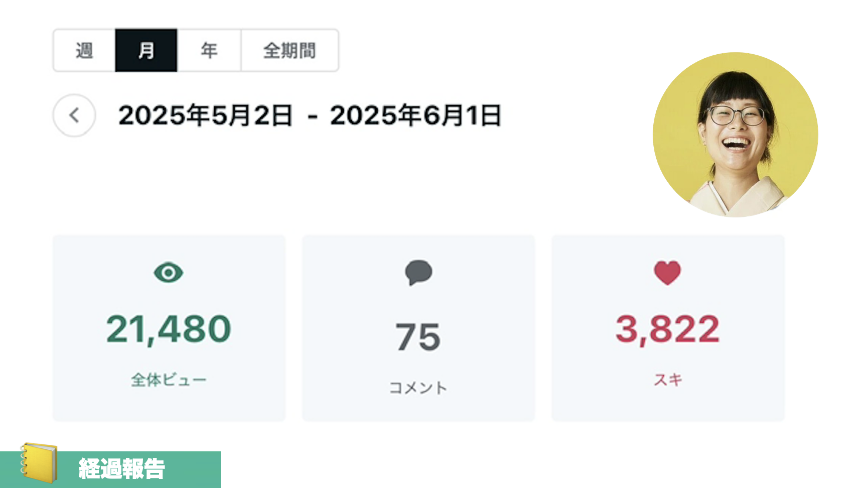Click the 21,480 total views number
Image resolution: width=868 pixels, height=488 pixels.
[x=169, y=329]
